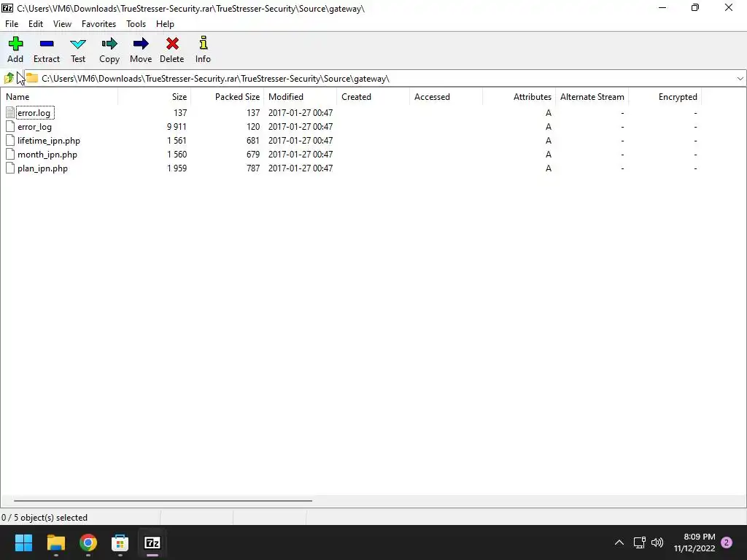747x560 pixels.
Task: Open the View menu
Action: (x=62, y=24)
